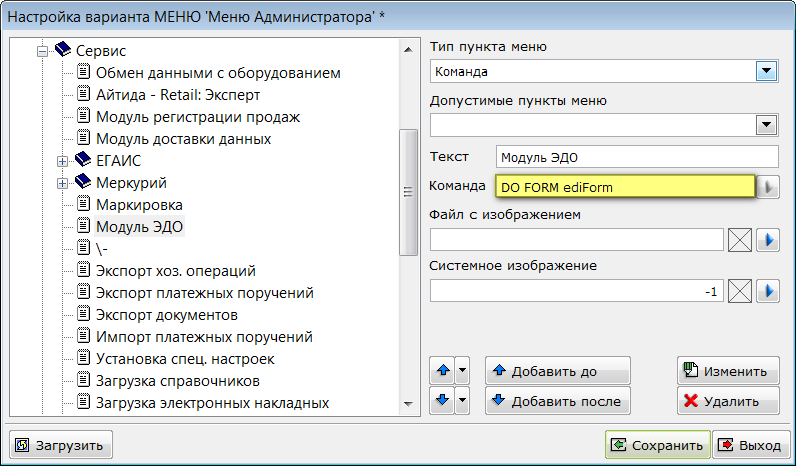Click document icon beside Загрузка справочников
796x466 pixels.
[84, 380]
